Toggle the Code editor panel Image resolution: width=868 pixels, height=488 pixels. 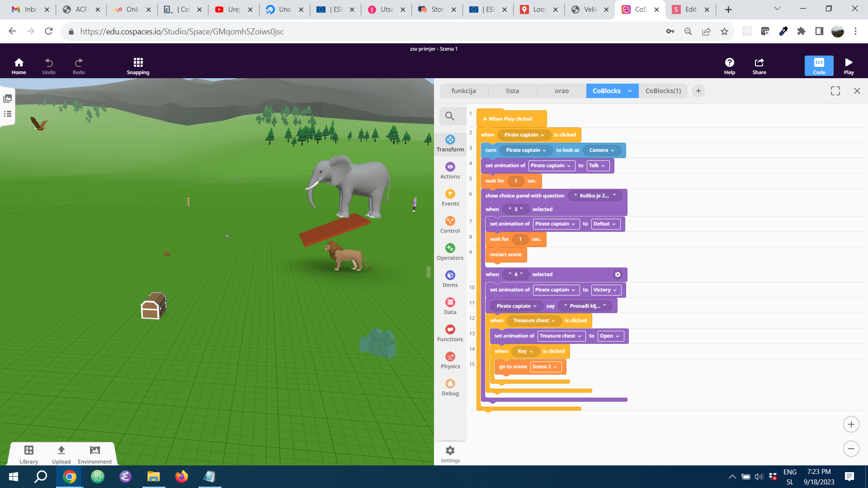click(x=819, y=66)
